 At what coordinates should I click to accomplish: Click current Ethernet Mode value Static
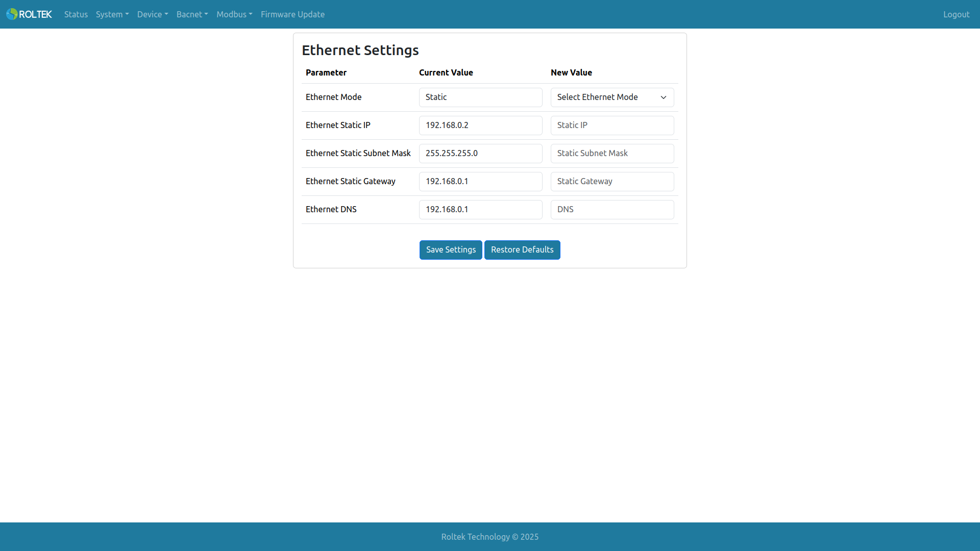tap(480, 97)
